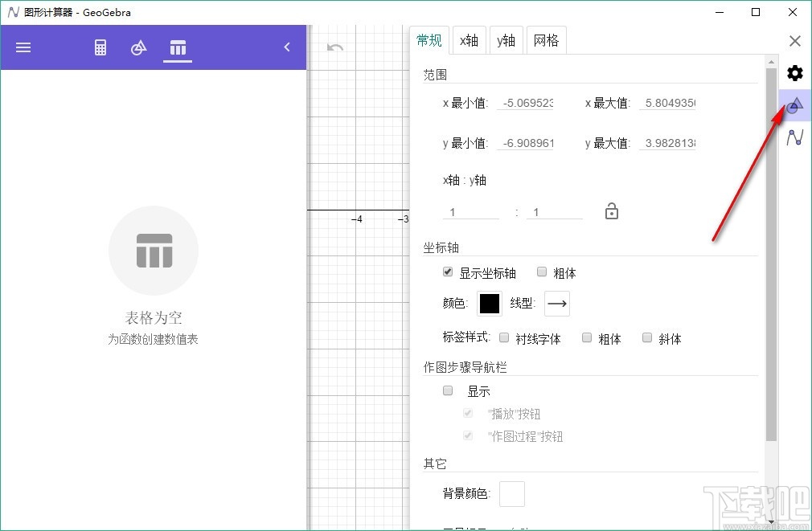Switch to the x轴 tab

469,40
